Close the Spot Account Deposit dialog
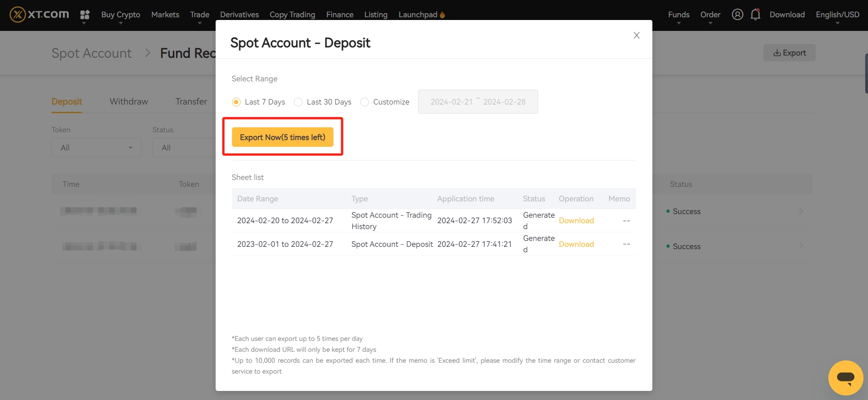 636,35
